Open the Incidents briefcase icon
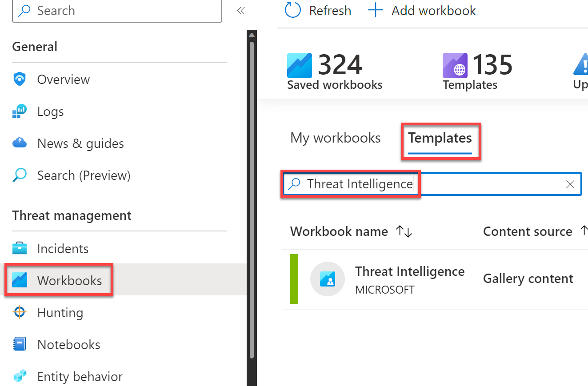 (20, 249)
